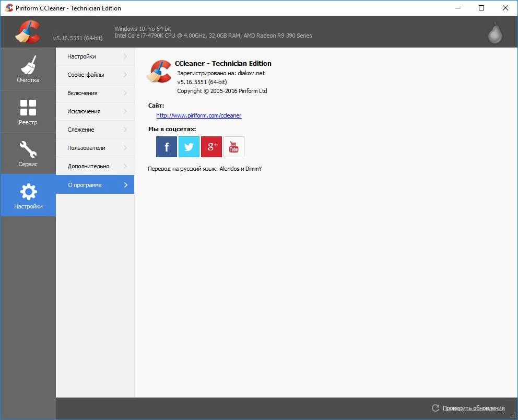Screen dimensions: 518x420
Task: Open the YouTube social link
Action: click(234, 147)
